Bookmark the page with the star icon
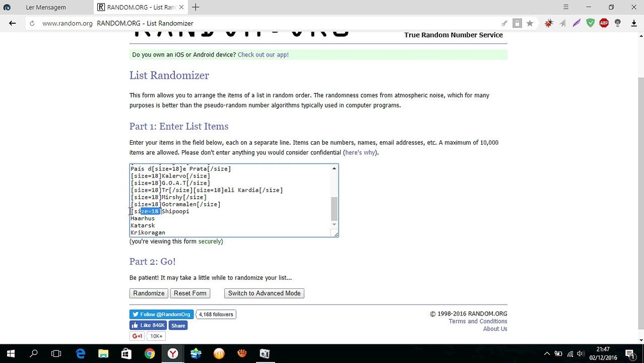Image resolution: width=644 pixels, height=363 pixels. coord(530,23)
